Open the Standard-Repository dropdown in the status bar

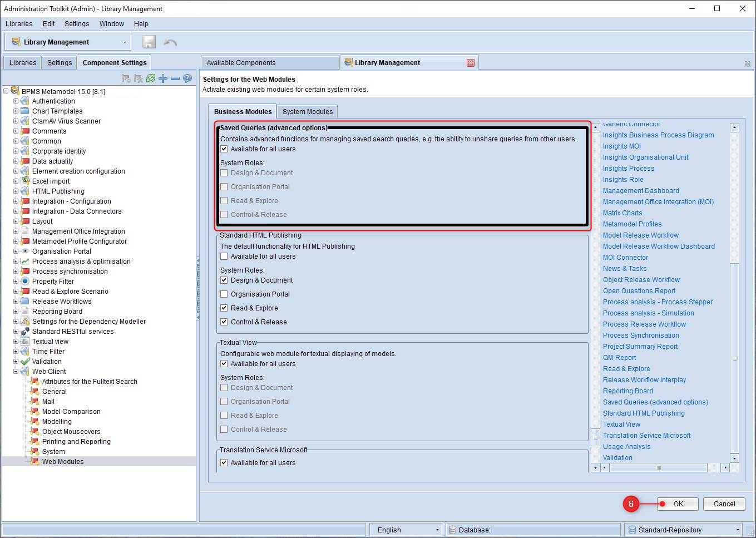coord(738,530)
